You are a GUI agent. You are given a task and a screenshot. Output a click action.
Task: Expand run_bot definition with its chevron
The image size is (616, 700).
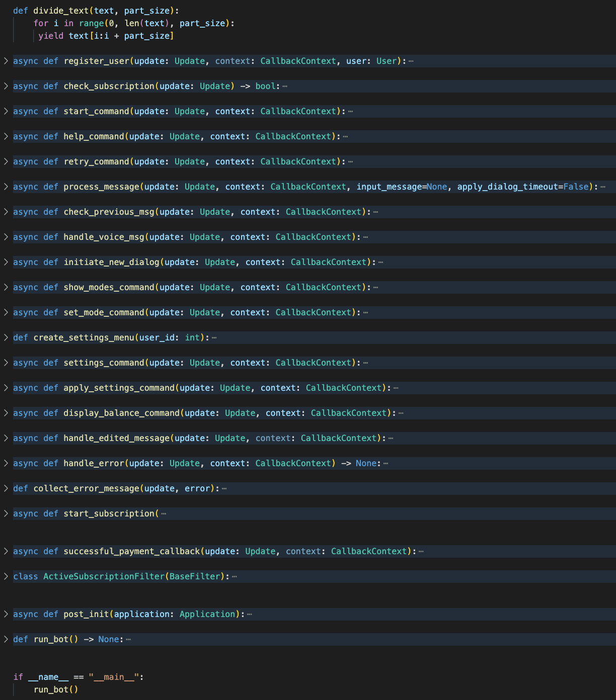point(6,639)
